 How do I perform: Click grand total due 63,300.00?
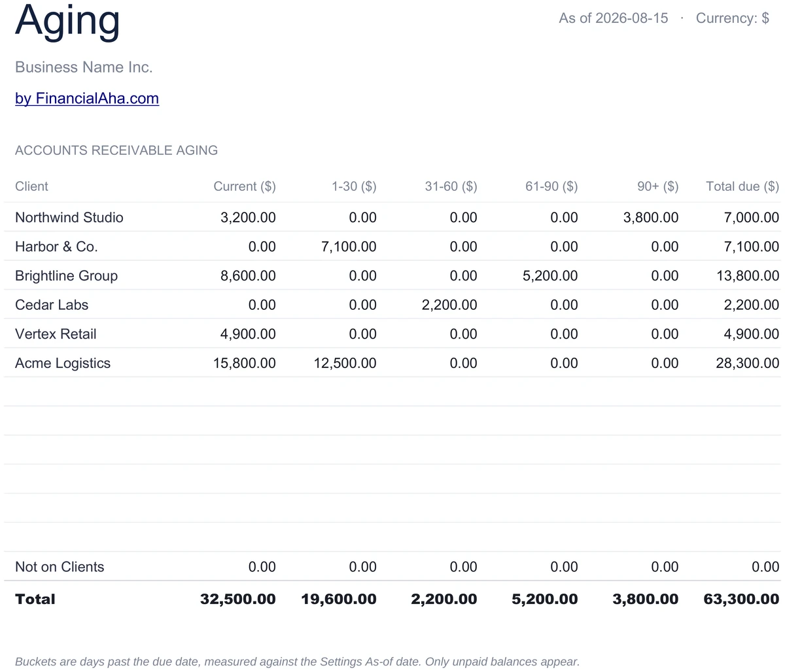click(x=742, y=599)
